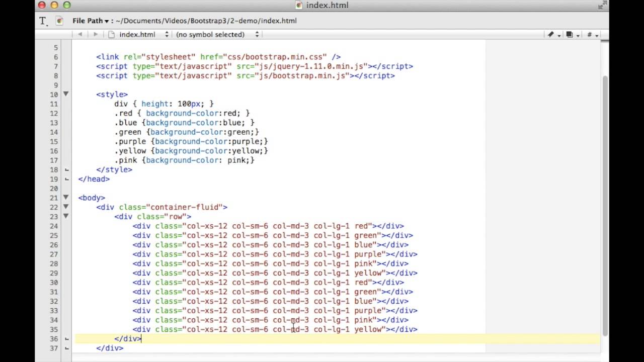644x362 pixels.
Task: Click 'purple' class name on line 27
Action: pyautogui.click(x=368, y=254)
